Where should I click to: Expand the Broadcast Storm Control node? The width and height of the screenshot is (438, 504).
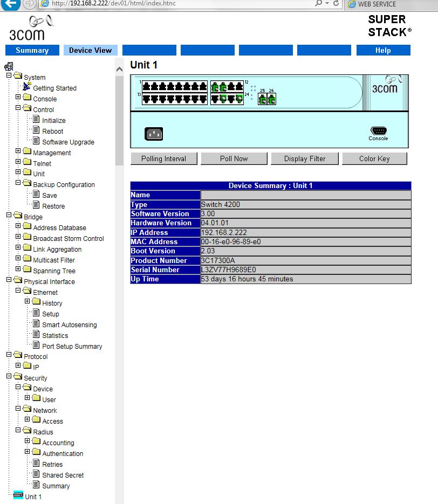point(18,236)
